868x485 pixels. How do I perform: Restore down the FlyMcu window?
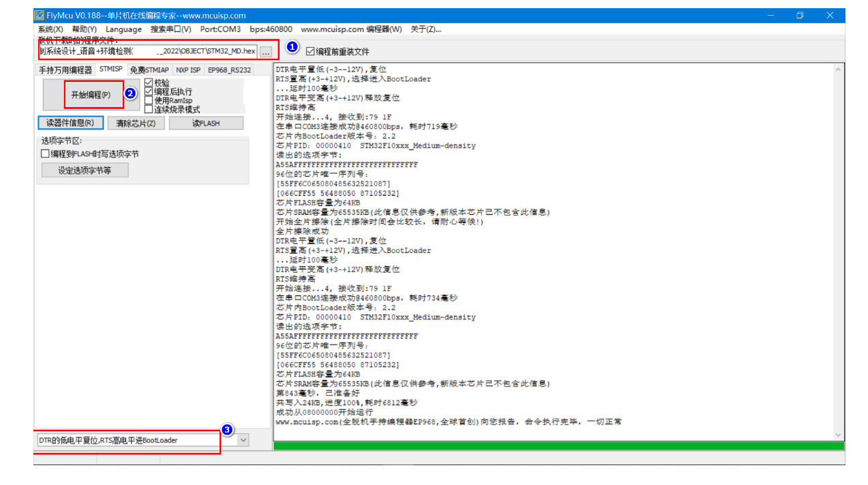[x=800, y=16]
